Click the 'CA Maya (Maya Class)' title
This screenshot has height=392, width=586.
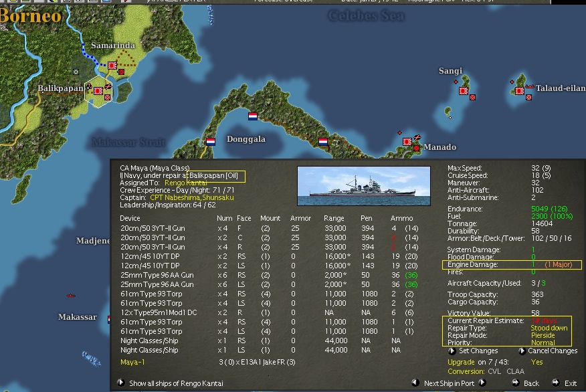pyautogui.click(x=155, y=168)
